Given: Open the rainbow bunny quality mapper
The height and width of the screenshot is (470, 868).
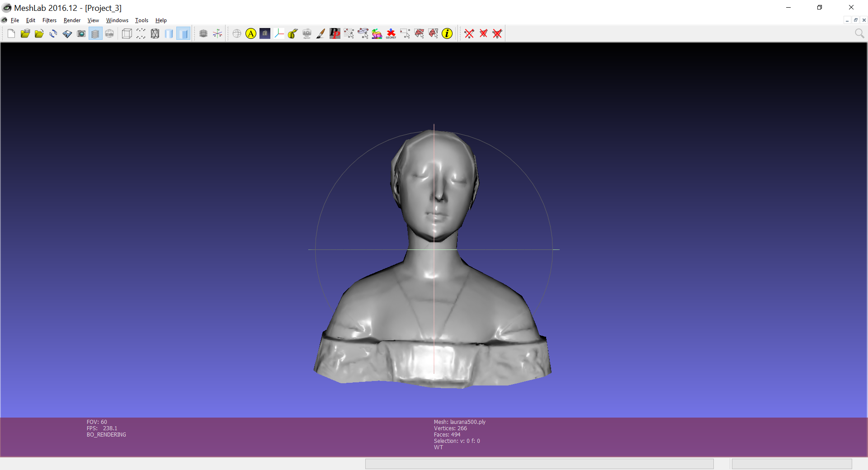Looking at the screenshot, I should click(377, 33).
